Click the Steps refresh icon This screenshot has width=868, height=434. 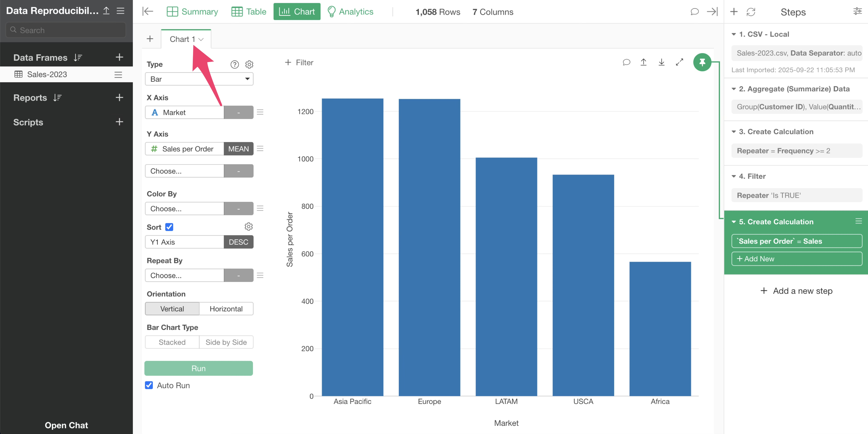coord(751,12)
